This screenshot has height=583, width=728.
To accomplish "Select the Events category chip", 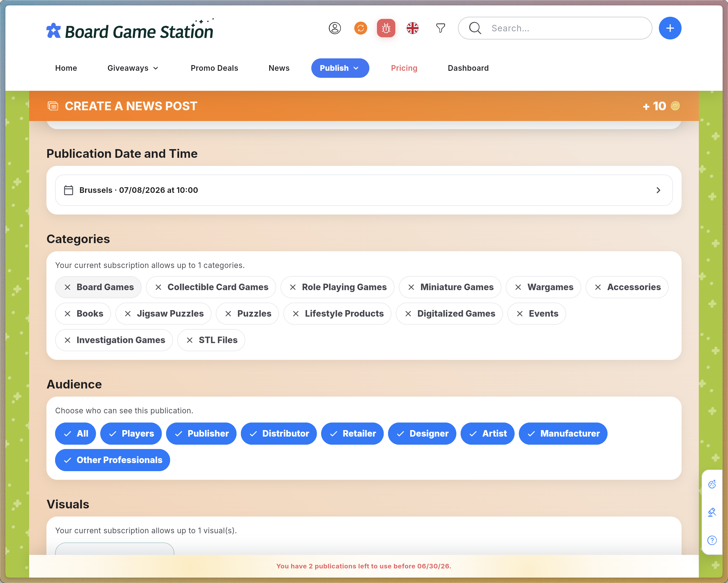I will click(537, 314).
